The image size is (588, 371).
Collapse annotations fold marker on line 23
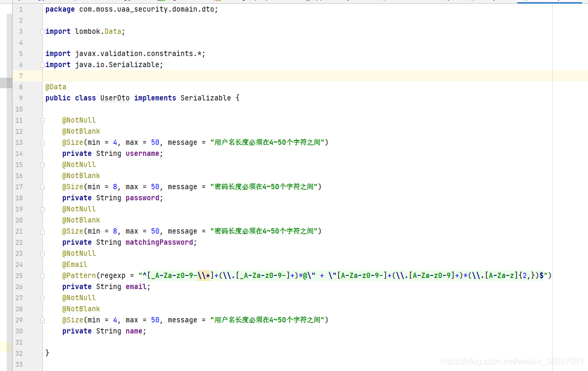click(42, 254)
